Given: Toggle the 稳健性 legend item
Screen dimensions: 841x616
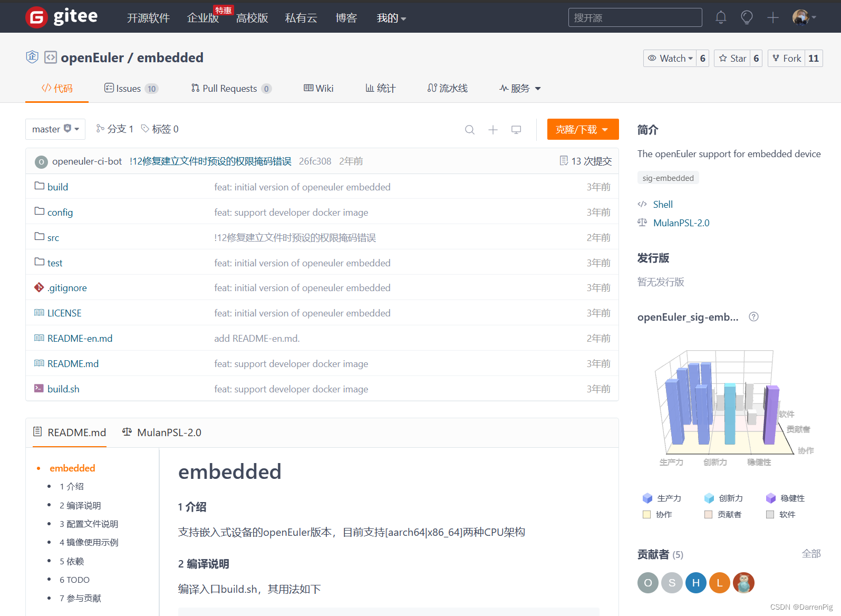Looking at the screenshot, I should click(785, 498).
